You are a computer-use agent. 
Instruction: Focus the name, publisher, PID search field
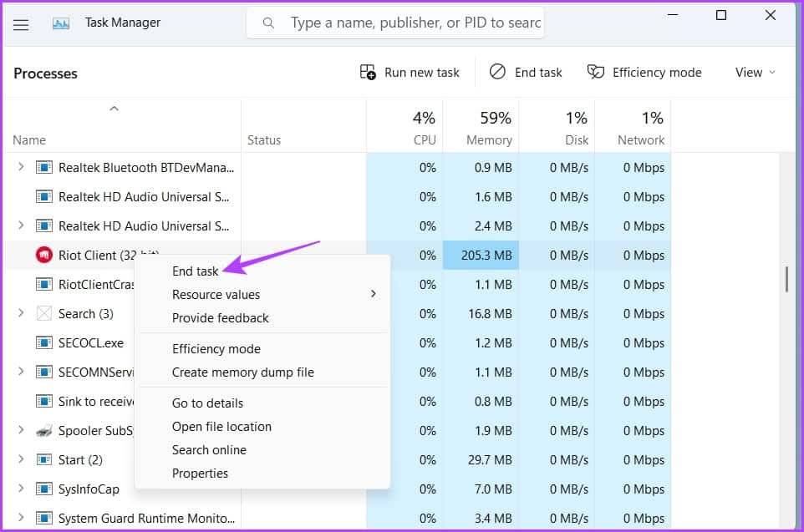click(x=394, y=23)
